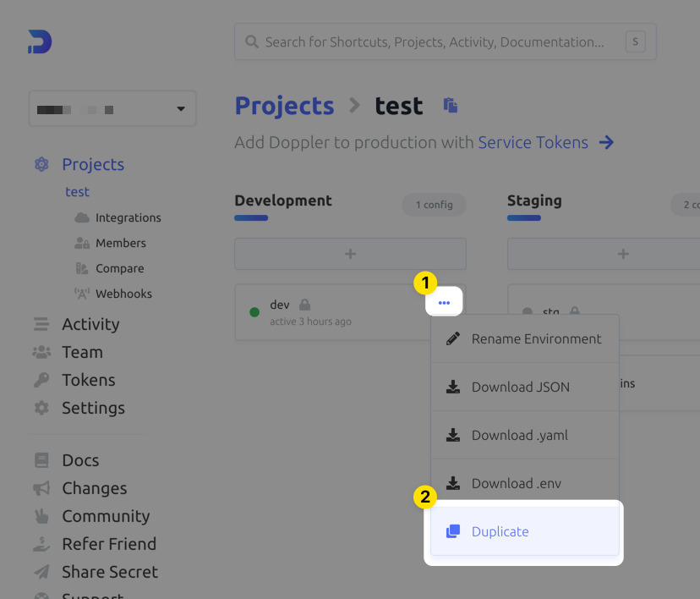Click the Refer Friend money-hand icon
700x599 pixels.
tap(41, 544)
